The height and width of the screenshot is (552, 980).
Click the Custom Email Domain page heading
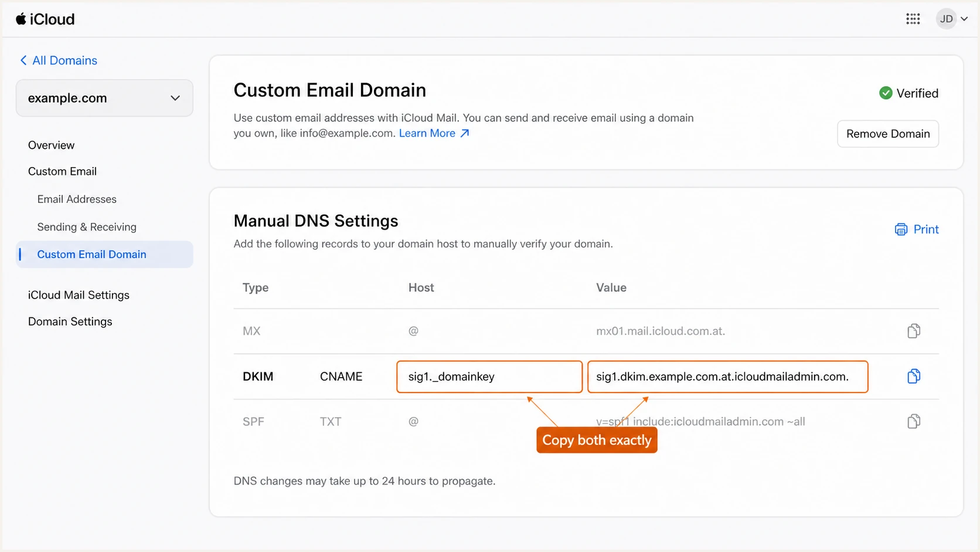coord(330,90)
